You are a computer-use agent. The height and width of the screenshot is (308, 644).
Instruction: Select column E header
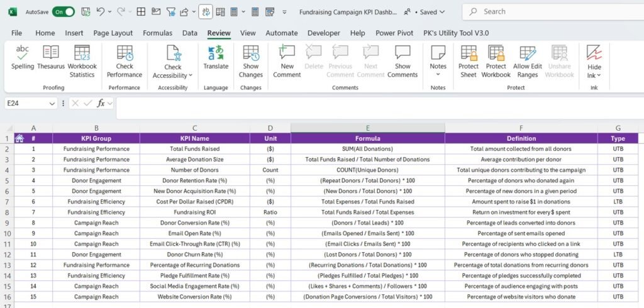(x=367, y=128)
